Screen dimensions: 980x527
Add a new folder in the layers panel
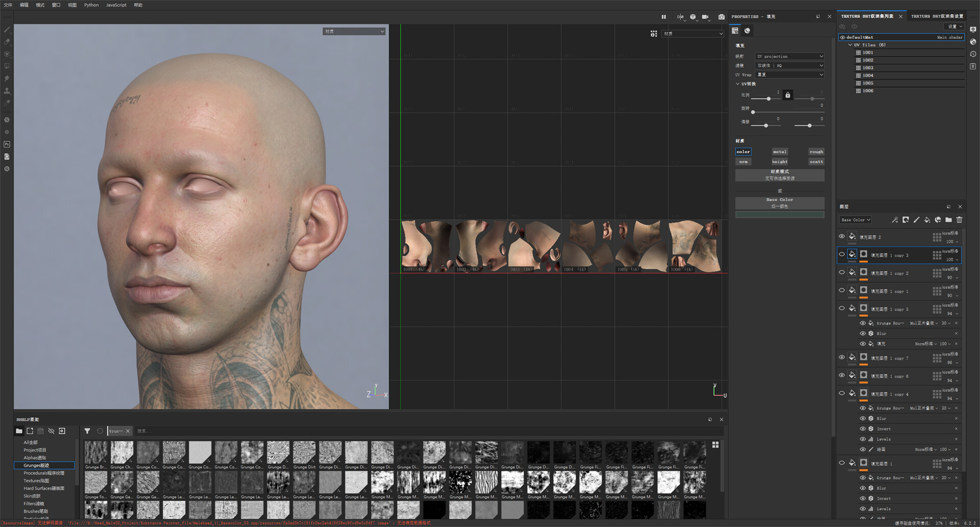click(x=948, y=220)
